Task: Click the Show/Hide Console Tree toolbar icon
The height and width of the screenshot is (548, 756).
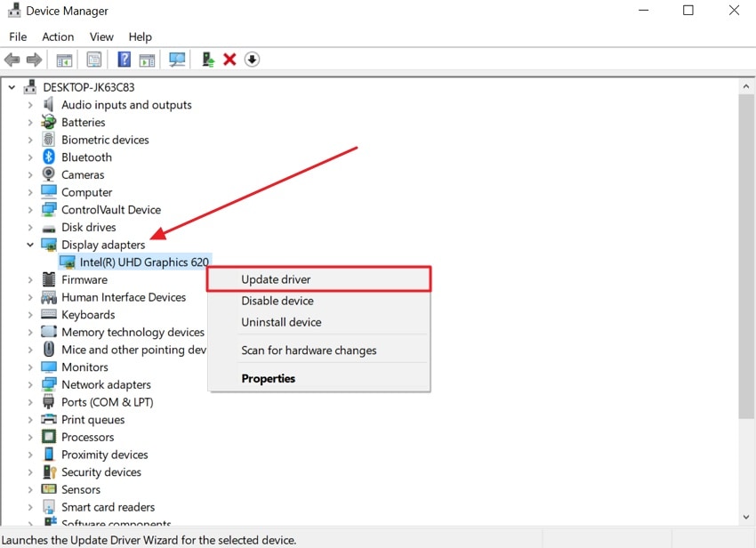Action: click(64, 60)
